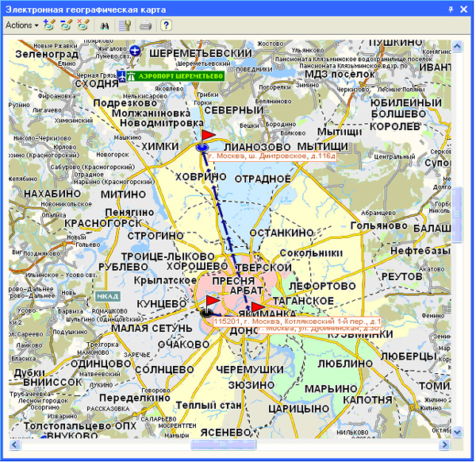Open search with the binoculars icon
This screenshot has width=476, height=462.
pyautogui.click(x=104, y=25)
